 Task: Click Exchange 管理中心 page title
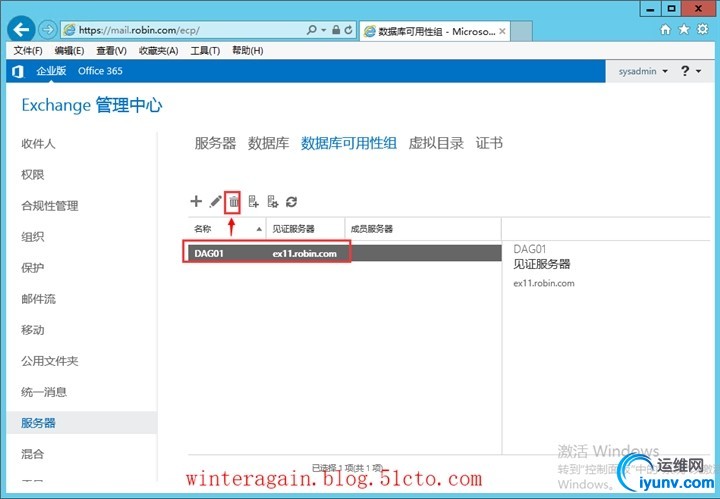[92, 105]
